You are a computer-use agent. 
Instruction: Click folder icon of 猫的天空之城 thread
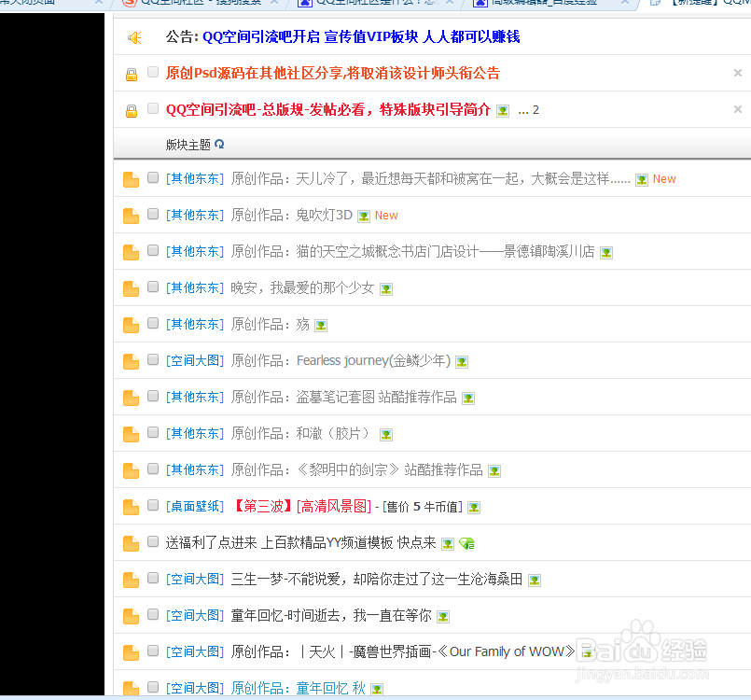click(131, 252)
